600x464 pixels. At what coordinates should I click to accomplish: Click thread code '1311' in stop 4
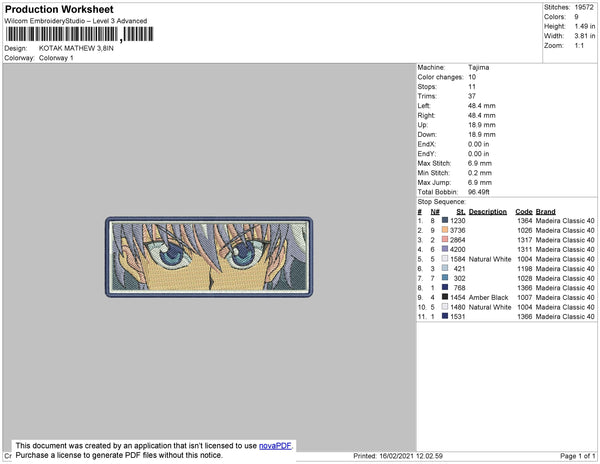tap(524, 249)
